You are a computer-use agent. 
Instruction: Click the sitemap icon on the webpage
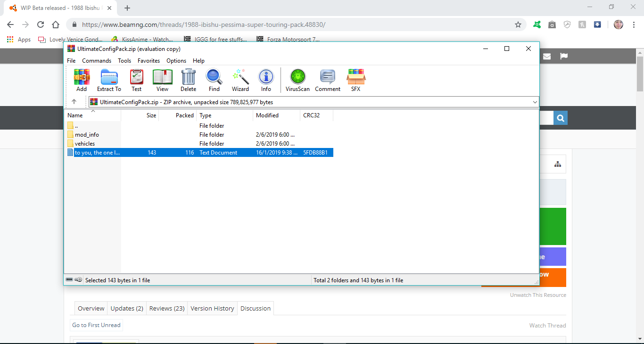click(558, 164)
